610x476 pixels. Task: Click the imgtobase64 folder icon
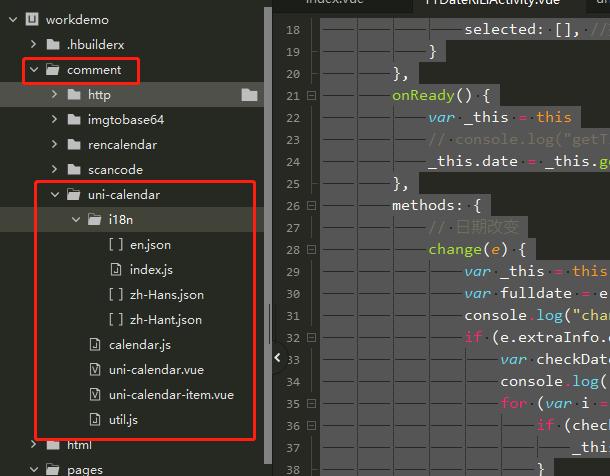(74, 119)
